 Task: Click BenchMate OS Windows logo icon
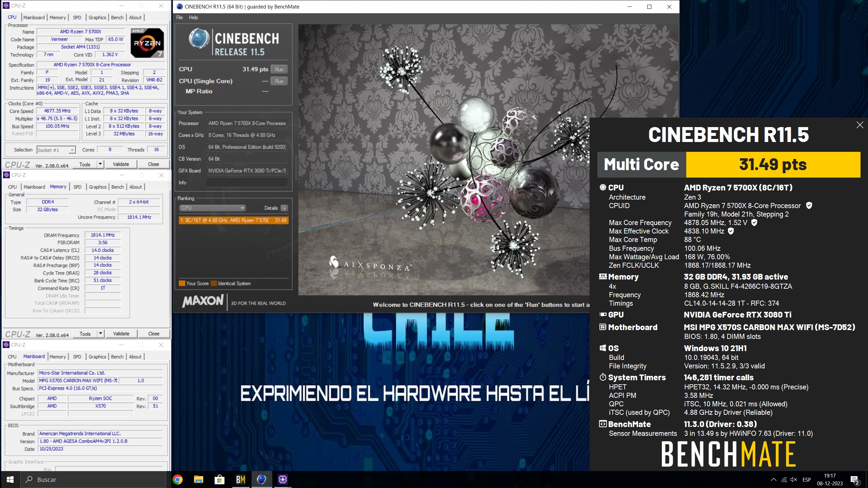pyautogui.click(x=603, y=348)
